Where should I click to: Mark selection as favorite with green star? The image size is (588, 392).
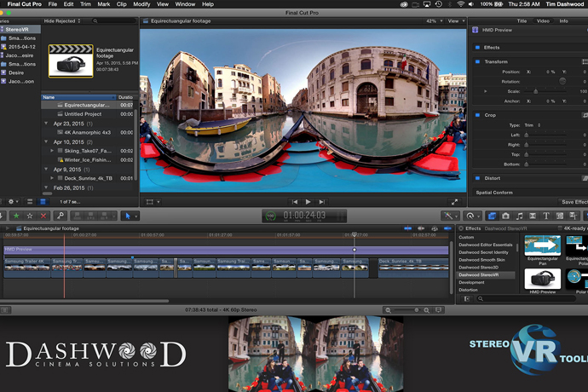click(x=16, y=216)
